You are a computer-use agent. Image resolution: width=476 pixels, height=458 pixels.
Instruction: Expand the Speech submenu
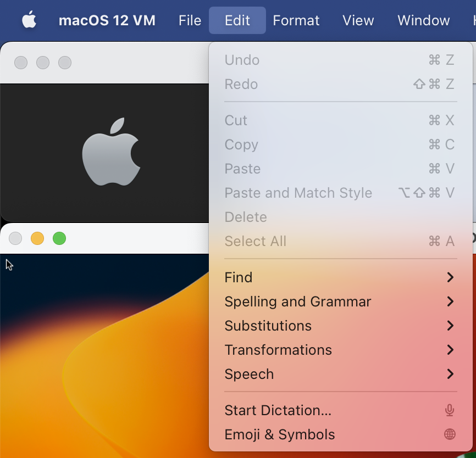[341, 374]
